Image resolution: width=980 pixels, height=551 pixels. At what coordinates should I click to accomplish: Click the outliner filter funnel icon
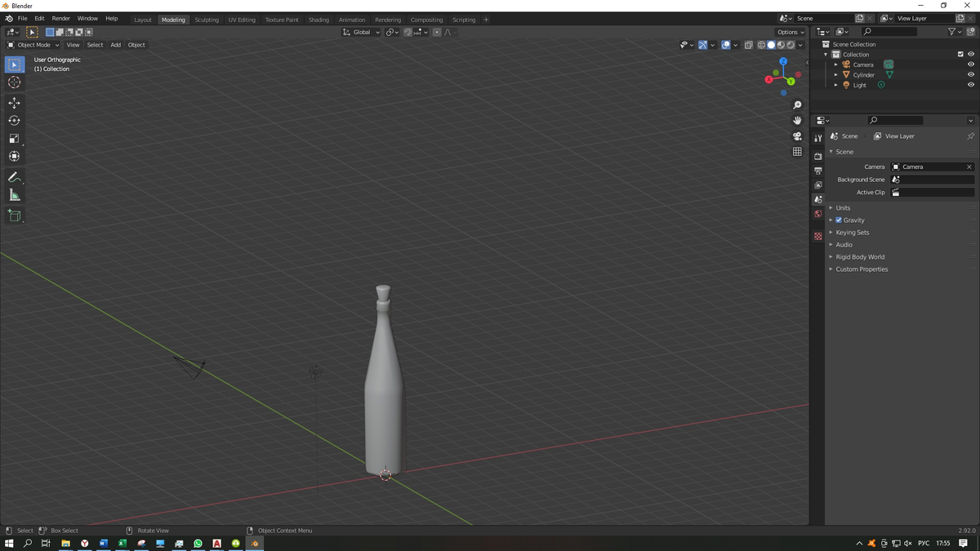pos(952,32)
